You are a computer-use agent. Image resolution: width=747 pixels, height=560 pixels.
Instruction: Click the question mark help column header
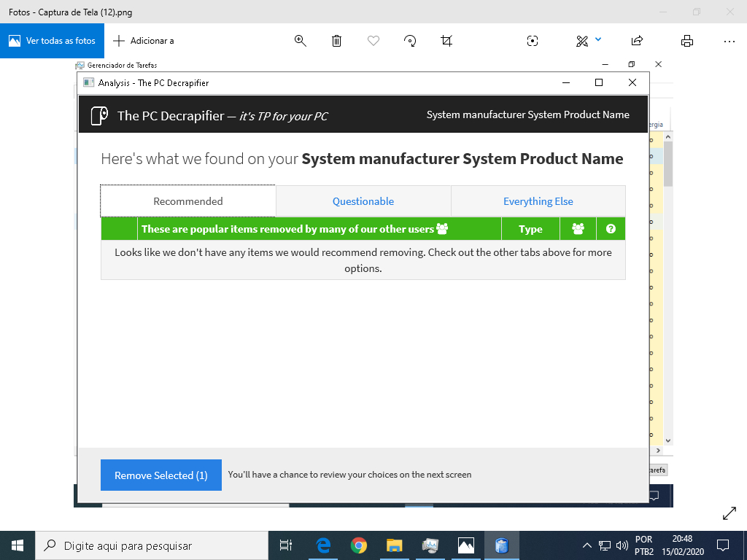coord(611,229)
